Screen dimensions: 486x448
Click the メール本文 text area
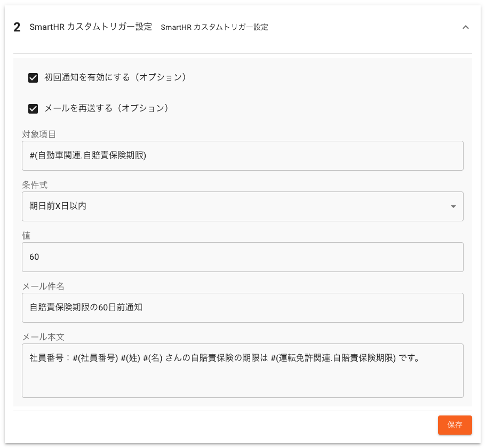[243, 371]
